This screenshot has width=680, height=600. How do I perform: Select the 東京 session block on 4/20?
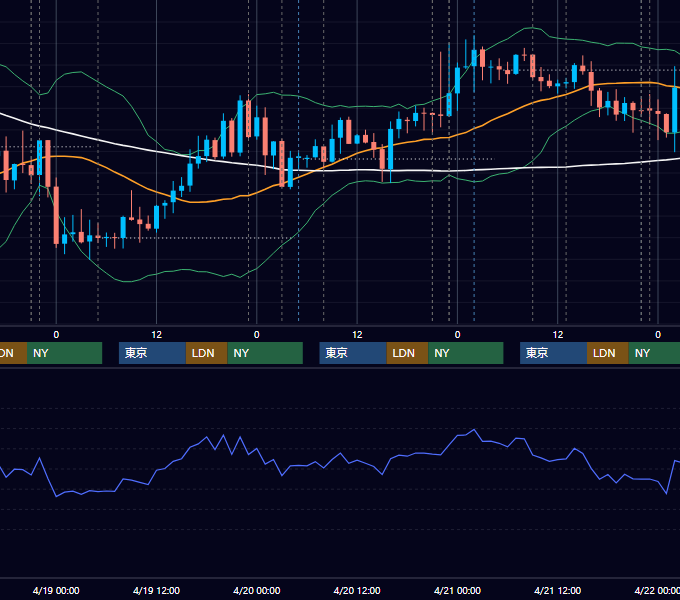353,353
